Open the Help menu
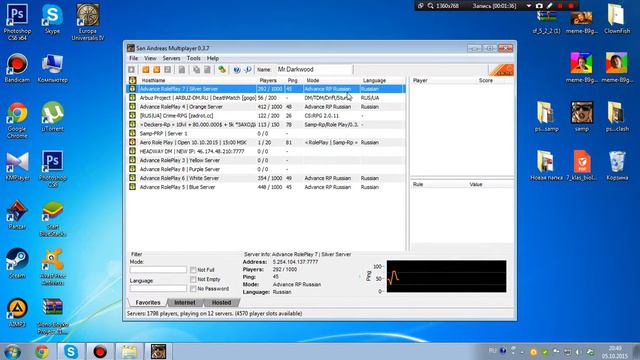 click(x=213, y=58)
